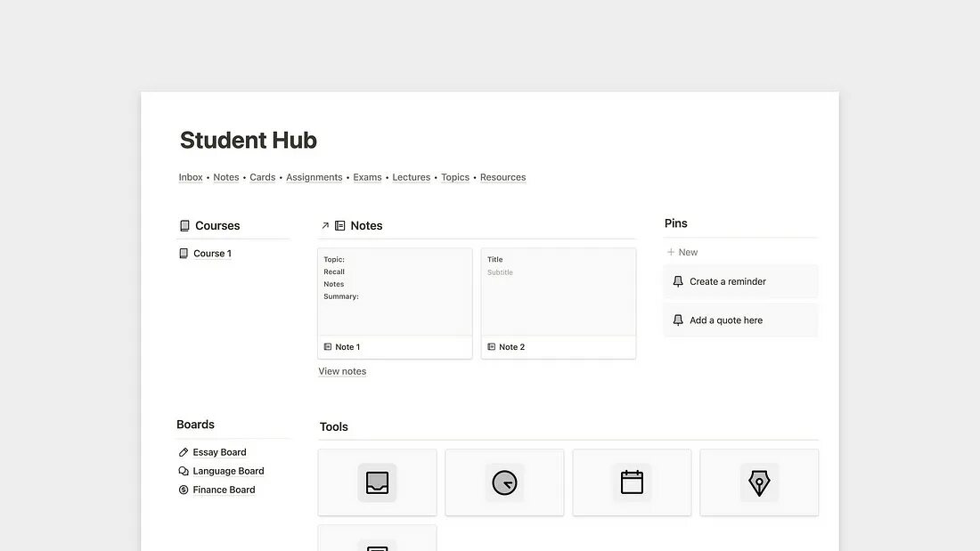Open the Cards link
Viewport: 980px width, 551px height.
(263, 177)
